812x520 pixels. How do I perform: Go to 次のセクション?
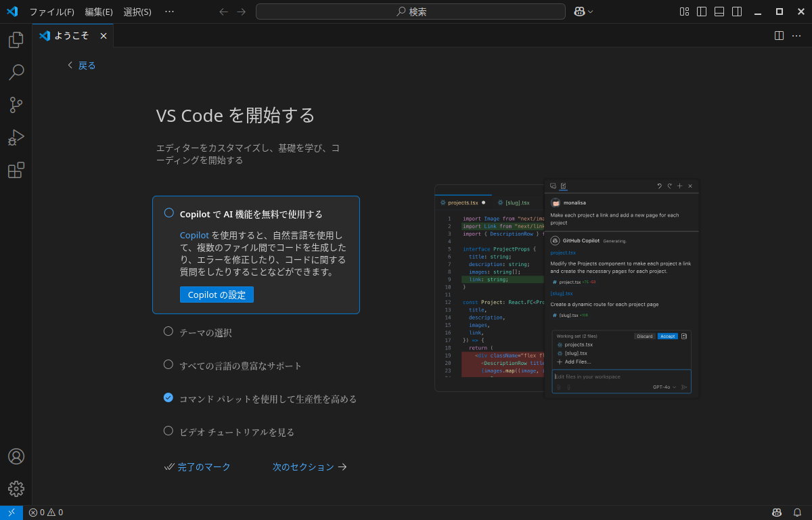click(309, 467)
